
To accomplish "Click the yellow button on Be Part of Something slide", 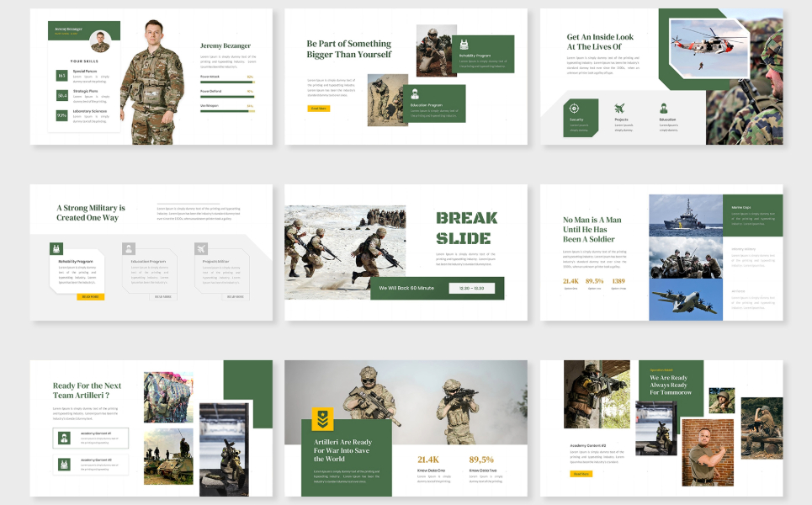I will point(318,109).
